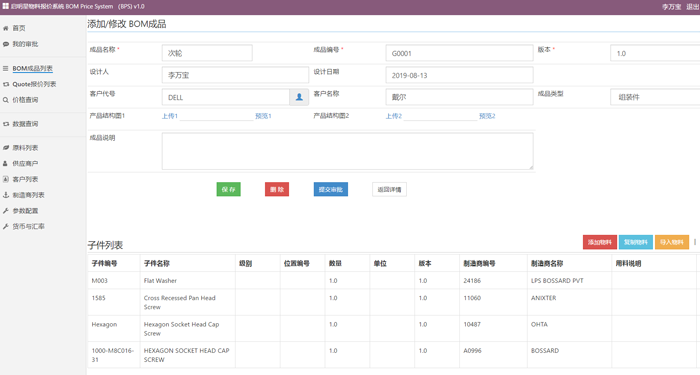Click the home icon beside 首页
This screenshot has height=375, width=700.
click(x=6, y=28)
